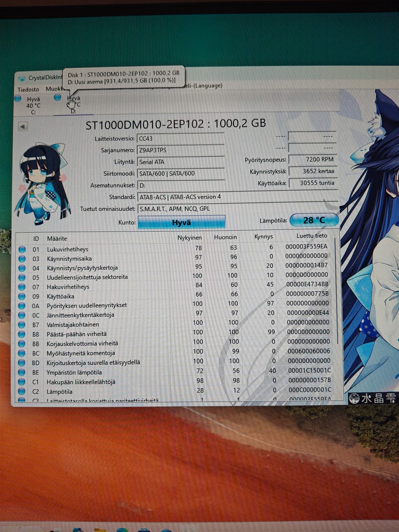Click status orb for 07 Hakuvirhetiheys
Image resolution: width=399 pixels, height=532 pixels.
[x=22, y=287]
